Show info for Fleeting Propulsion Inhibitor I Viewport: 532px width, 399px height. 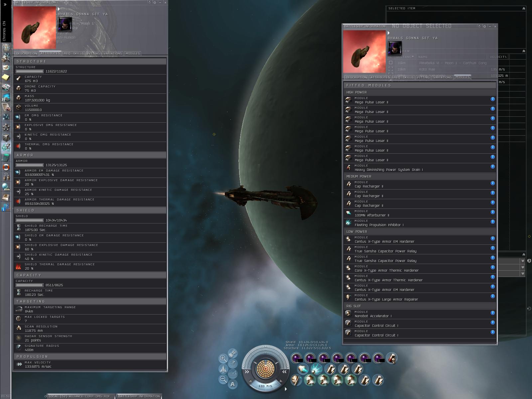(x=492, y=222)
